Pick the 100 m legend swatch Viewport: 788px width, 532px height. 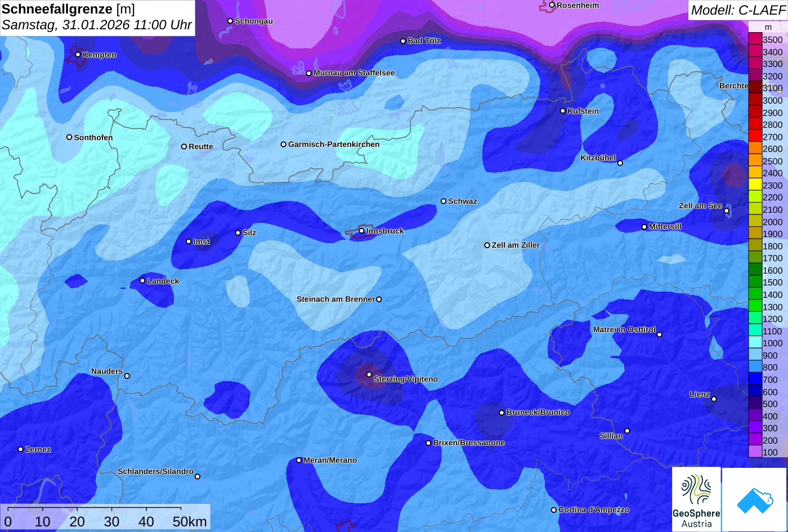pyautogui.click(x=755, y=452)
